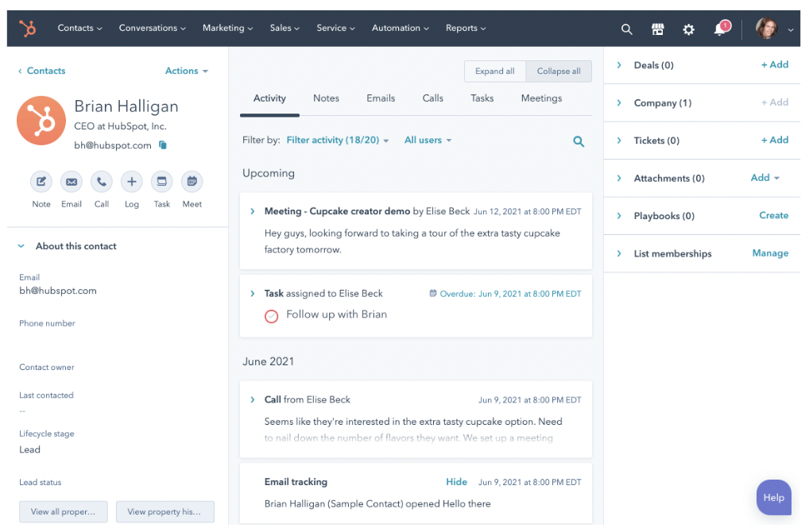Open the Log activity icon

pos(131,183)
